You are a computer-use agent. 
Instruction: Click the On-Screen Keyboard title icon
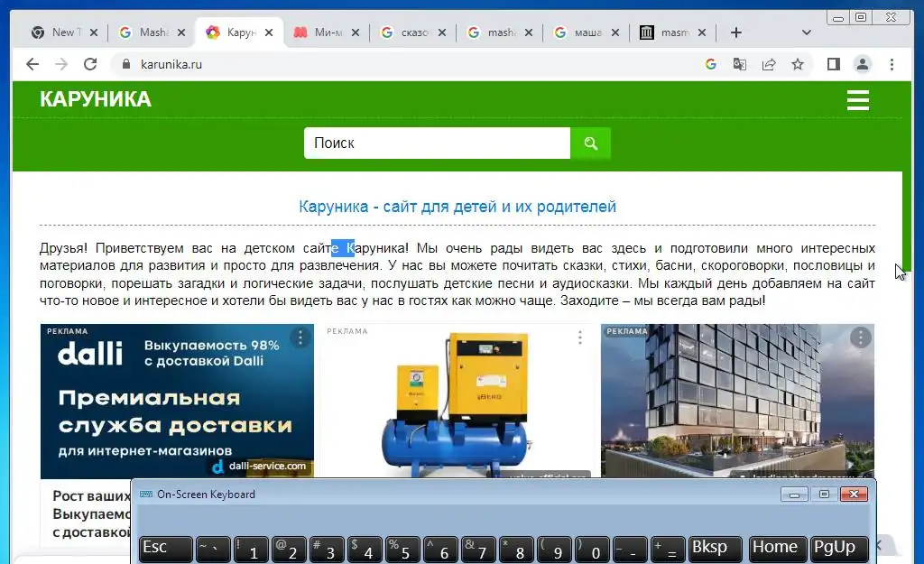click(145, 494)
